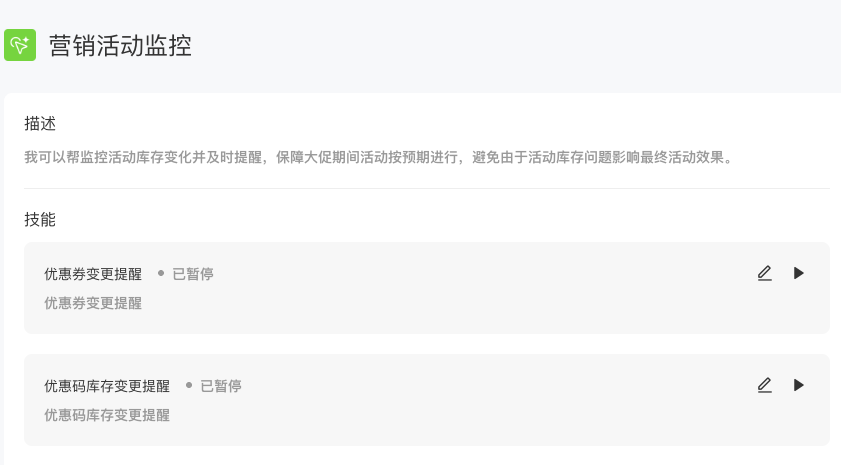Click the green 营销活动监控 app icon
Screen dimensions: 841x465
click(x=20, y=45)
